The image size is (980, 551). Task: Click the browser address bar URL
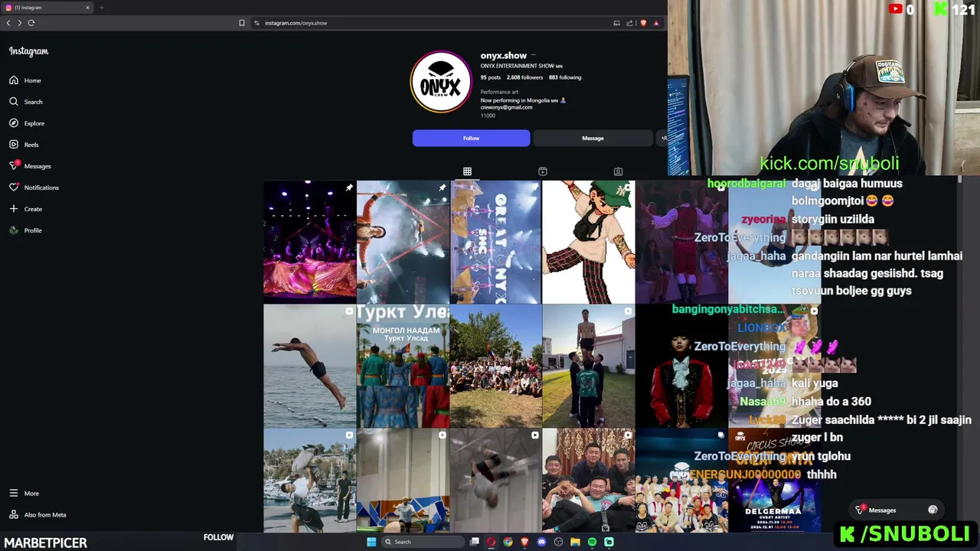296,23
